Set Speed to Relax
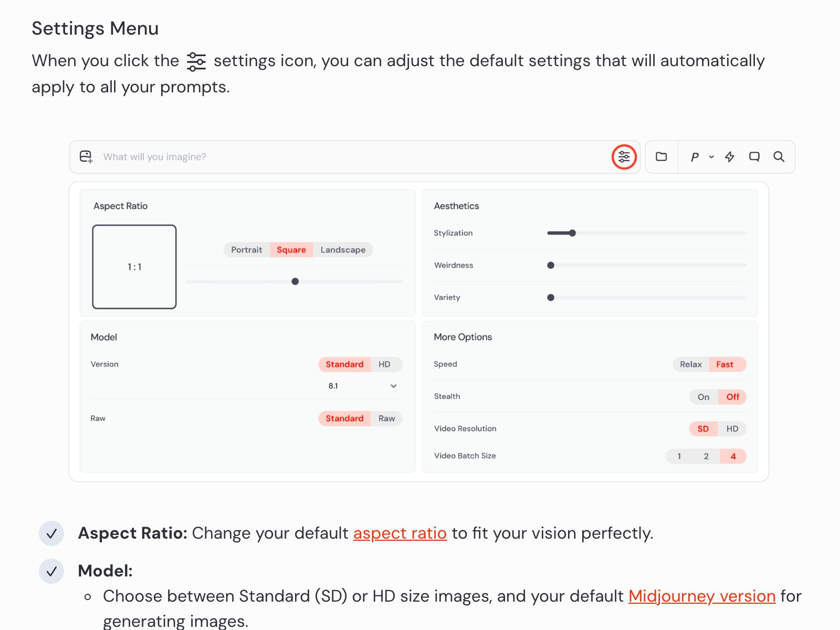 pyautogui.click(x=690, y=364)
